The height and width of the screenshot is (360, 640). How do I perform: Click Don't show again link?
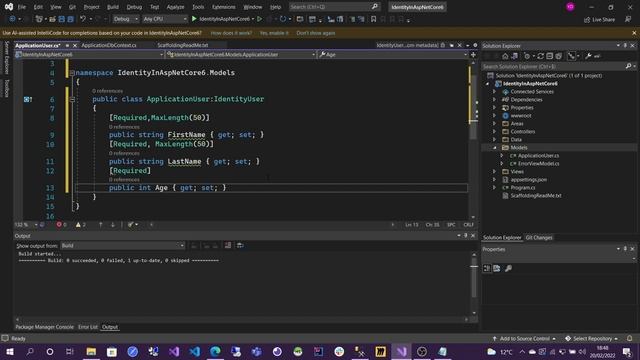tap(316, 33)
